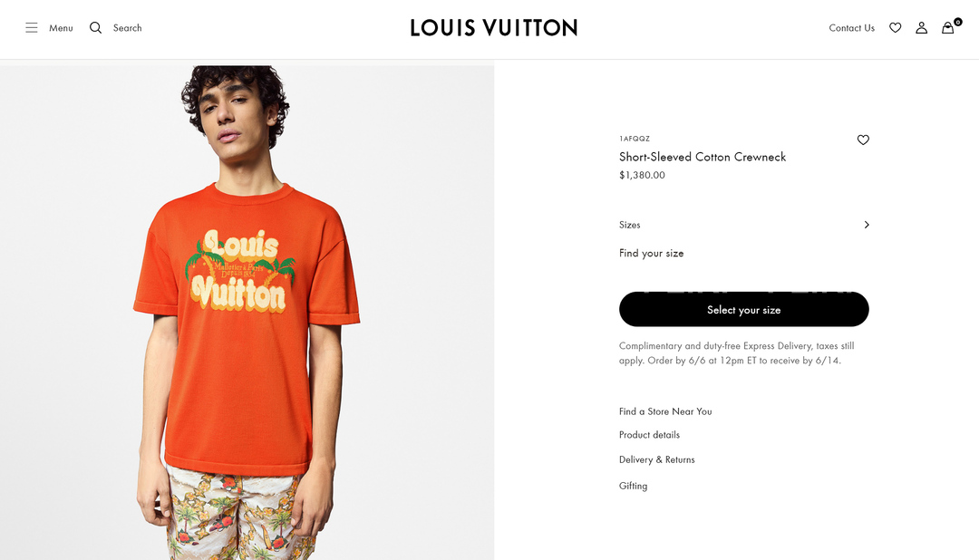Viewport: 979px width, 560px height.
Task: Add crewneck to wishlist with heart
Action: tap(863, 140)
